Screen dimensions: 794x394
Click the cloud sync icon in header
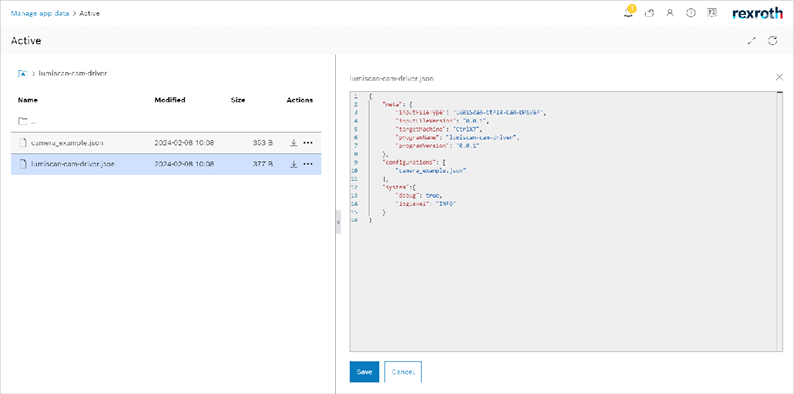pyautogui.click(x=649, y=14)
